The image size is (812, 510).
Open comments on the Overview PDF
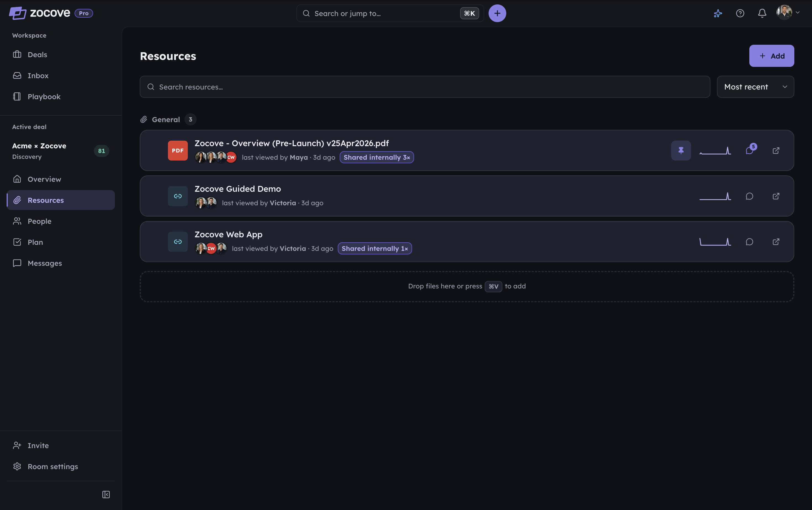click(x=750, y=151)
